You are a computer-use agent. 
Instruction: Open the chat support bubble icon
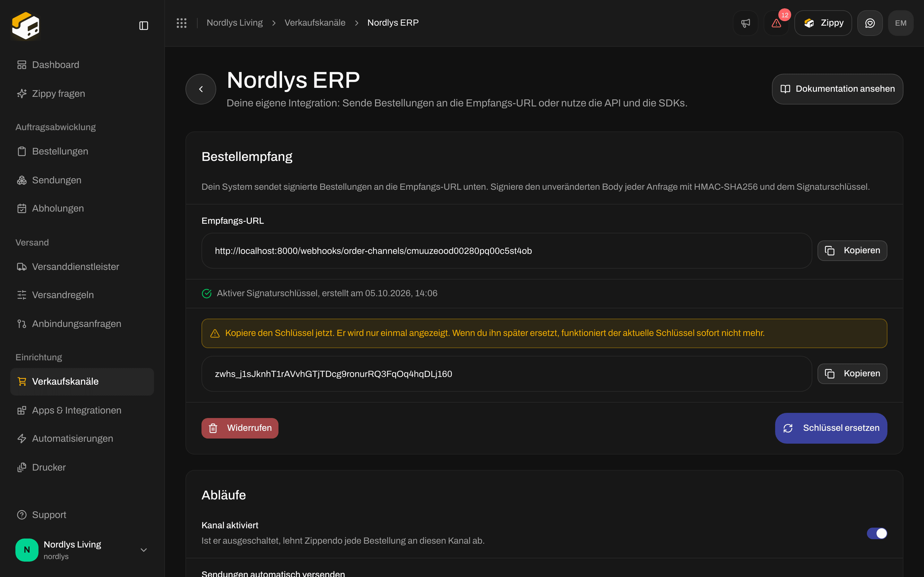pyautogui.click(x=870, y=23)
